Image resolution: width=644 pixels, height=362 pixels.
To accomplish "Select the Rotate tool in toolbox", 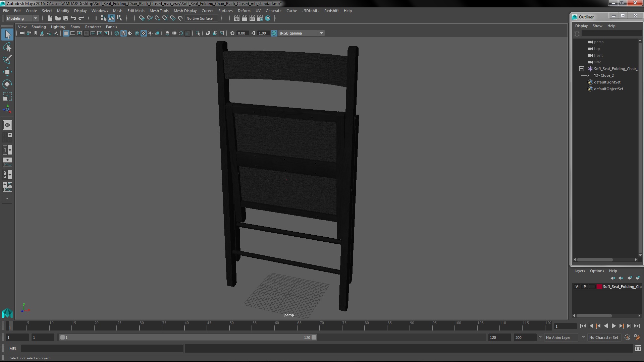I will click(7, 84).
